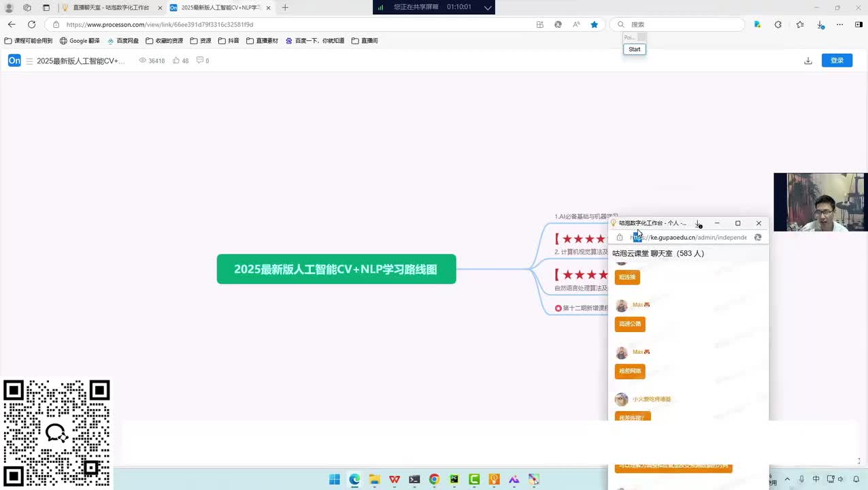This screenshot has height=490, width=868.
Task: Download the mind map file
Action: click(x=808, y=61)
